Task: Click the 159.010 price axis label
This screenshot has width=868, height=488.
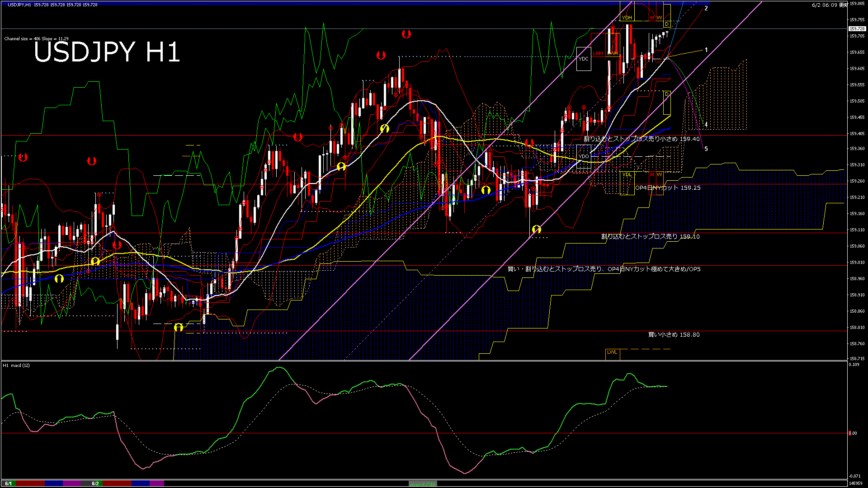Action: coord(857,262)
